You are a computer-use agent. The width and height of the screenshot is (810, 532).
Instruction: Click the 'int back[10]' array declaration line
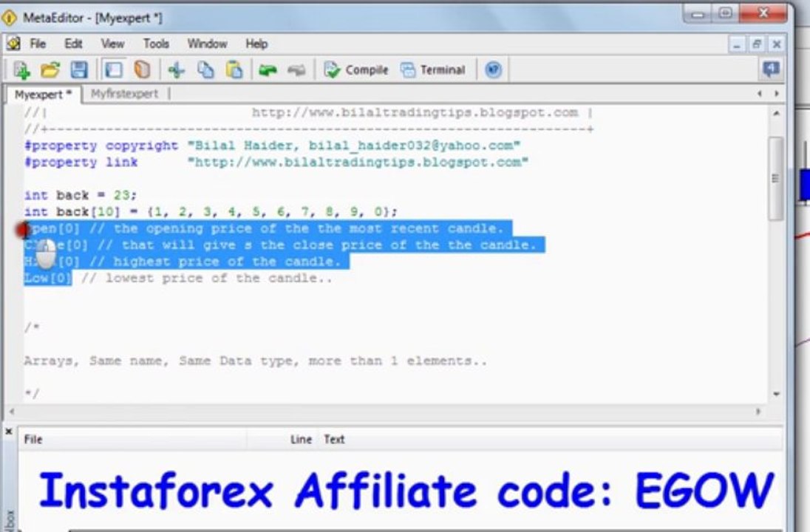point(211,212)
